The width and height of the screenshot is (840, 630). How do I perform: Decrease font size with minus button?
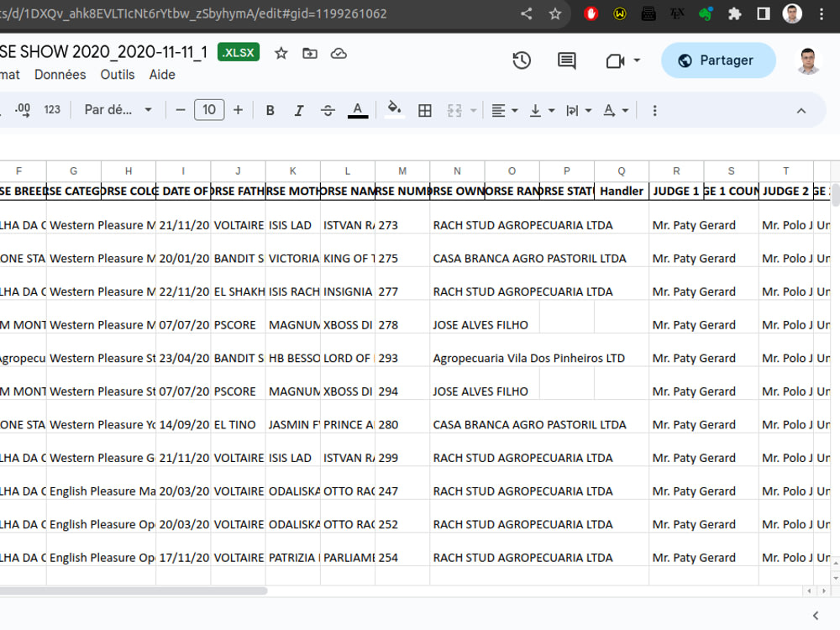pyautogui.click(x=181, y=110)
